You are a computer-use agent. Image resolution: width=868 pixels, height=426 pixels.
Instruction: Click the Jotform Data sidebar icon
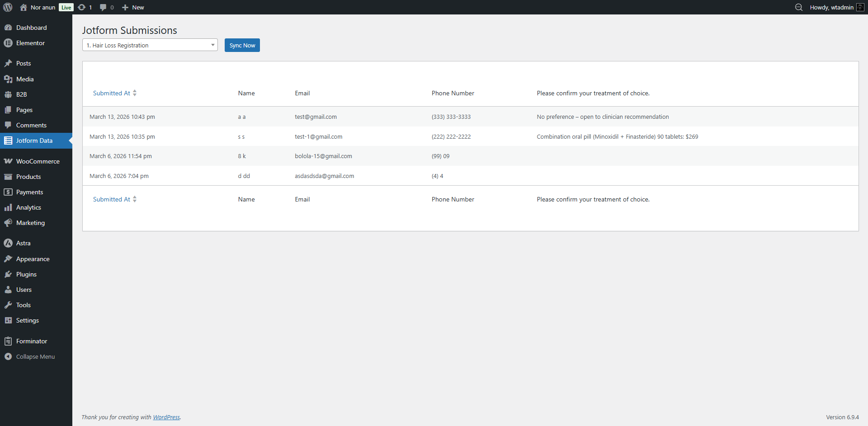[x=8, y=140]
